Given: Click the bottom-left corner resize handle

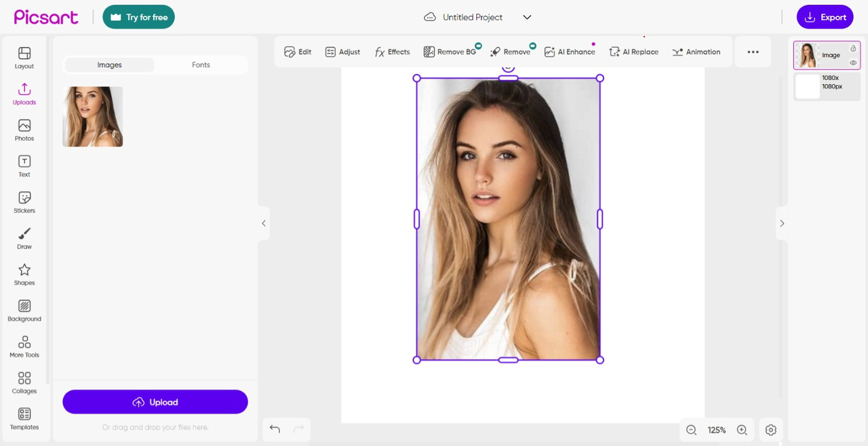Looking at the screenshot, I should 416,360.
